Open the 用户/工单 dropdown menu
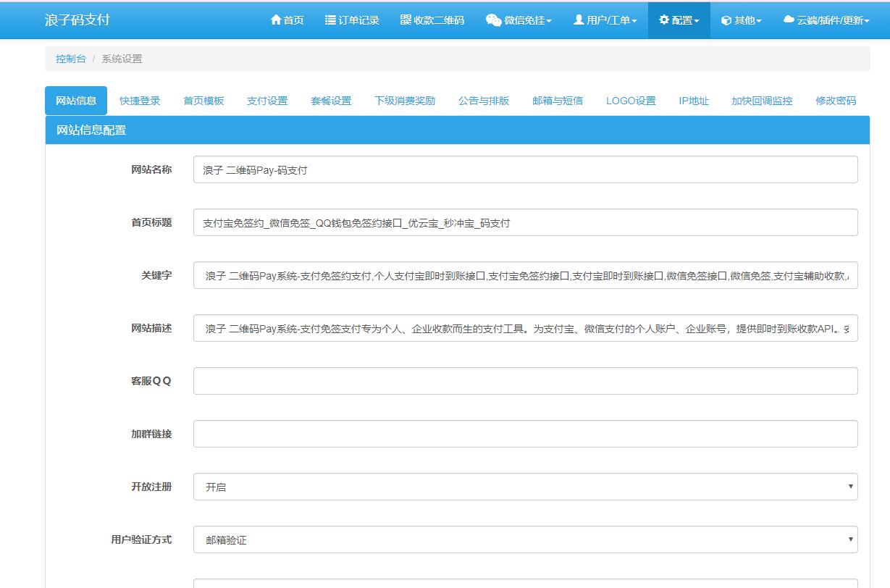890x588 pixels. 605,20
